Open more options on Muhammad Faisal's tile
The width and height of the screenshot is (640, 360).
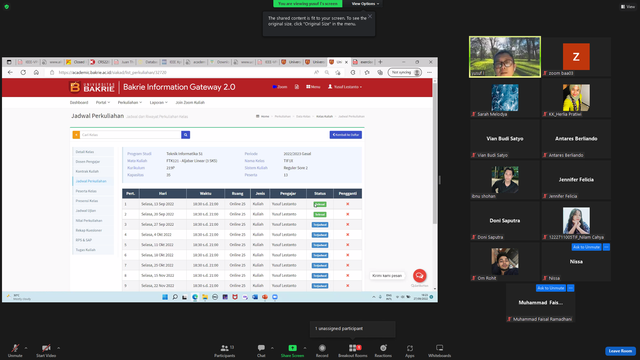(571, 288)
